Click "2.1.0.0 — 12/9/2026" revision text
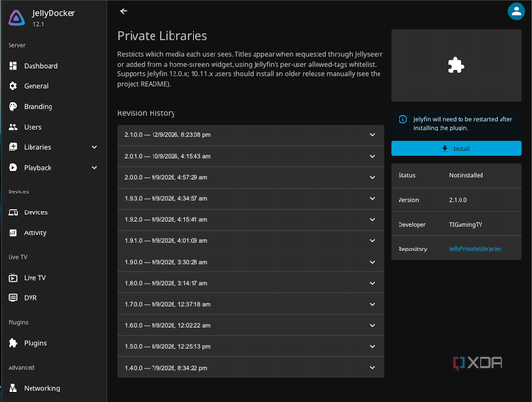Image resolution: width=532 pixels, height=402 pixels. (167, 135)
